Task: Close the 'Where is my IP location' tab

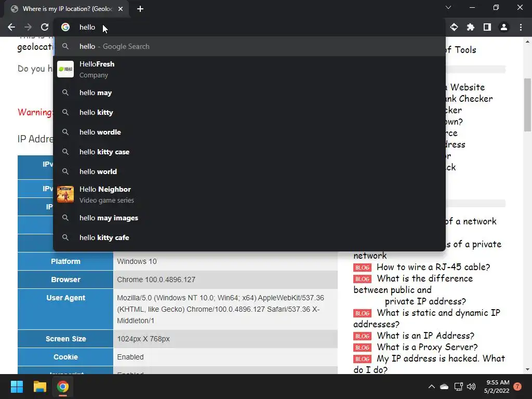Action: [121, 9]
